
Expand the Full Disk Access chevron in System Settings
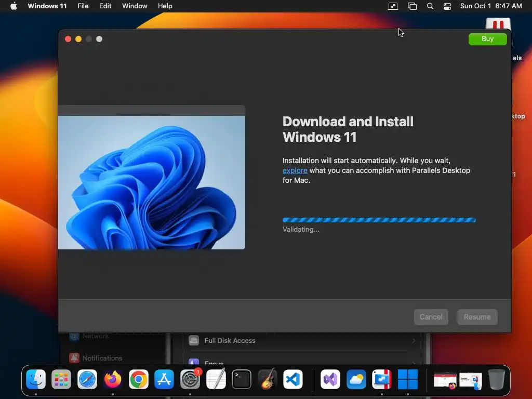(413, 340)
